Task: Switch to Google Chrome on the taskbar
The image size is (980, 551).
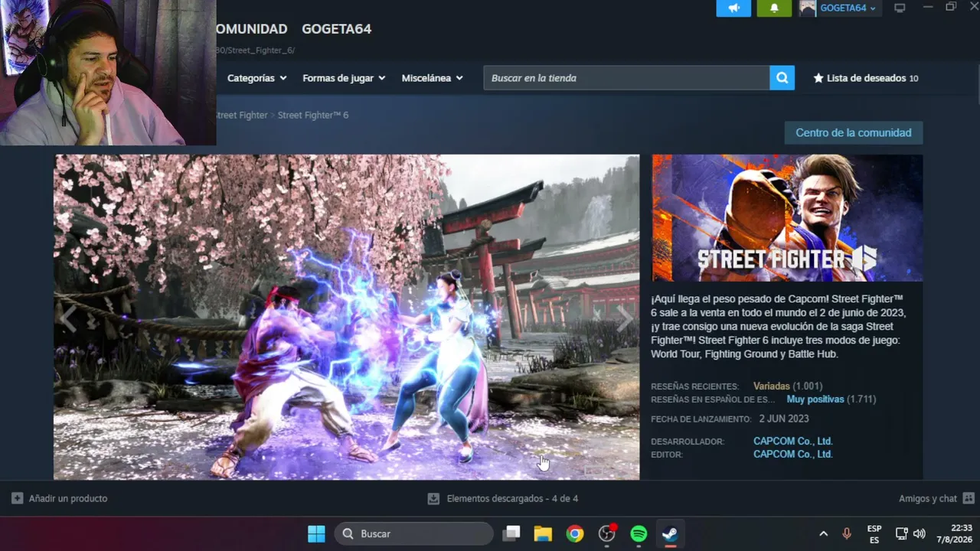Action: 575,533
